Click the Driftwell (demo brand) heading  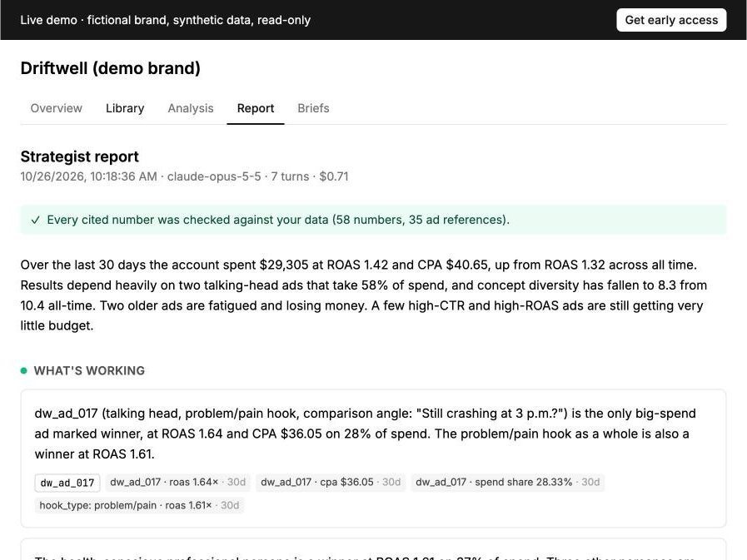111,68
